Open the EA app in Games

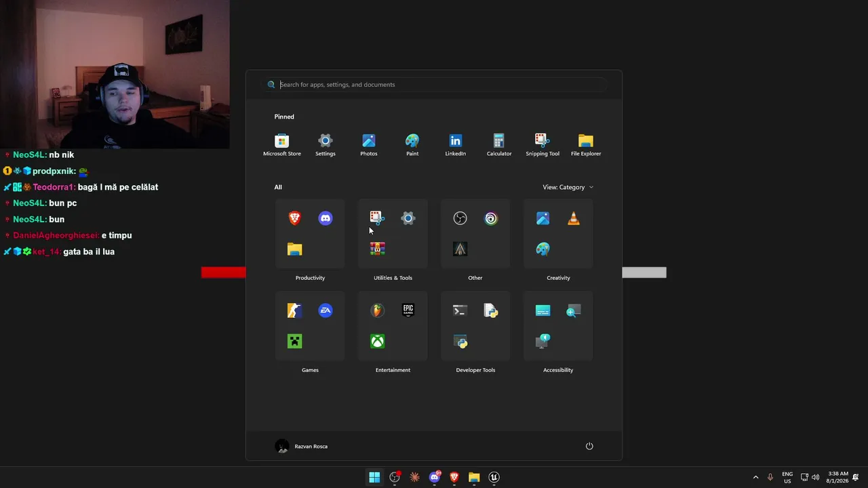tap(325, 310)
